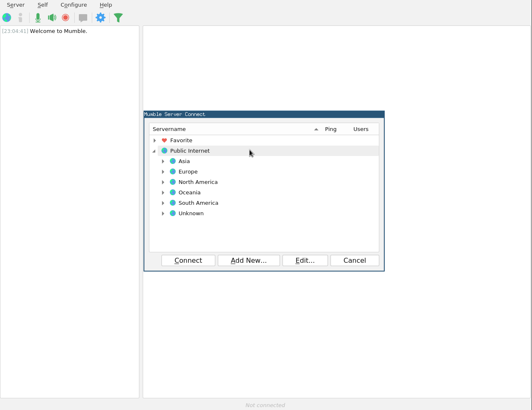Open the Help menu

click(x=106, y=5)
